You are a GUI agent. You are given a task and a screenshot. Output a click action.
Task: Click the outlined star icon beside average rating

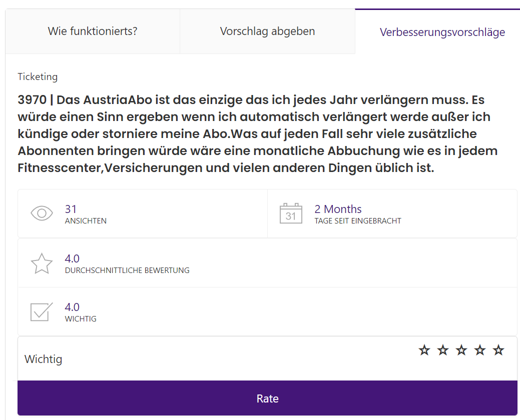42,263
